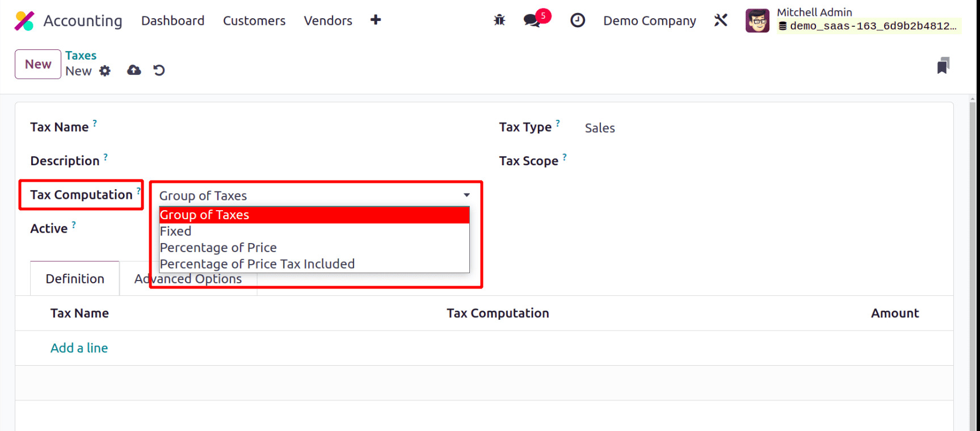The width and height of the screenshot is (980, 431).
Task: Click the Mitchell Admin avatar
Action: pyautogui.click(x=757, y=21)
